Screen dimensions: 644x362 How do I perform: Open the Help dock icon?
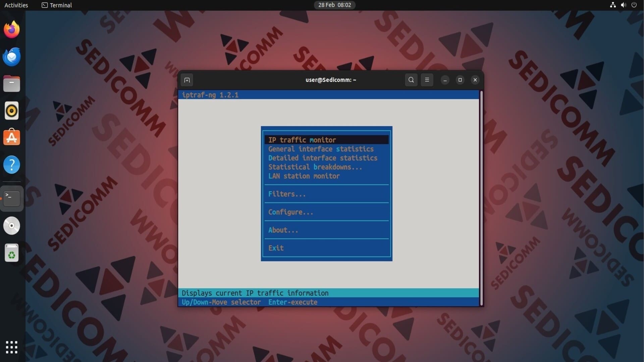12,165
